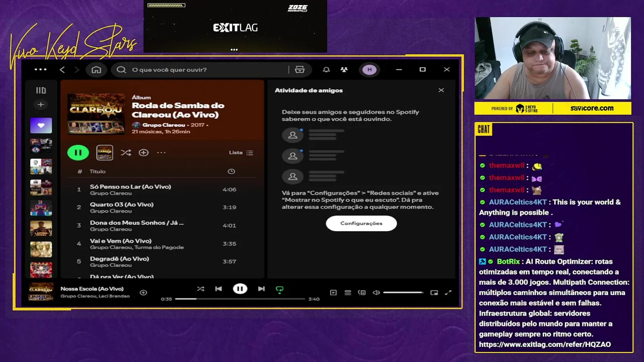
Task: Open the Liked Songs heart playlist
Action: (x=41, y=126)
